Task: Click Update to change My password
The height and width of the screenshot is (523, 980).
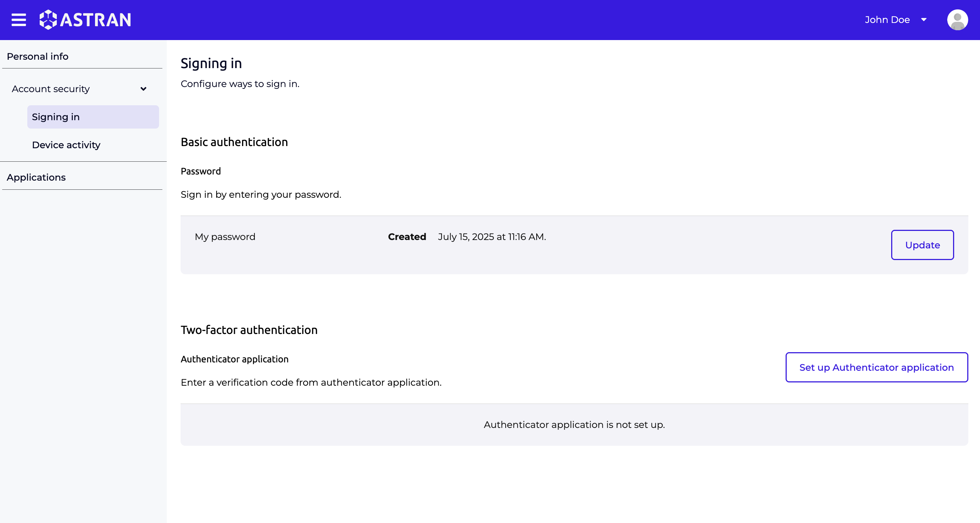Action: tap(922, 245)
